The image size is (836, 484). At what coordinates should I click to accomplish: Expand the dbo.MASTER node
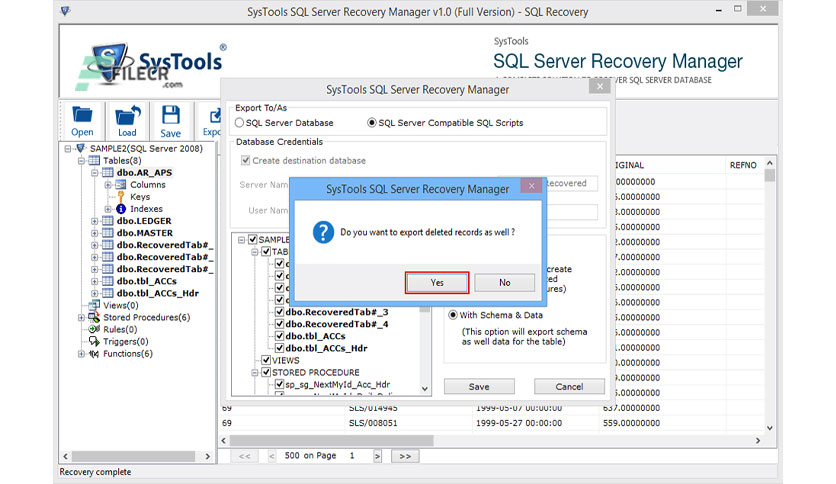pos(94,233)
